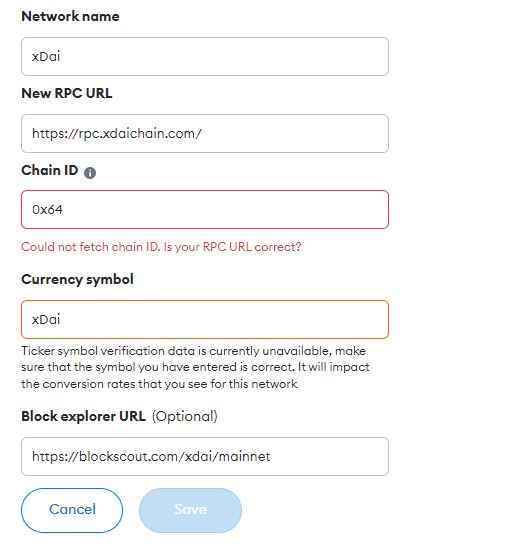This screenshot has width=510, height=551.
Task: Click the Currency symbol label
Action: click(77, 279)
